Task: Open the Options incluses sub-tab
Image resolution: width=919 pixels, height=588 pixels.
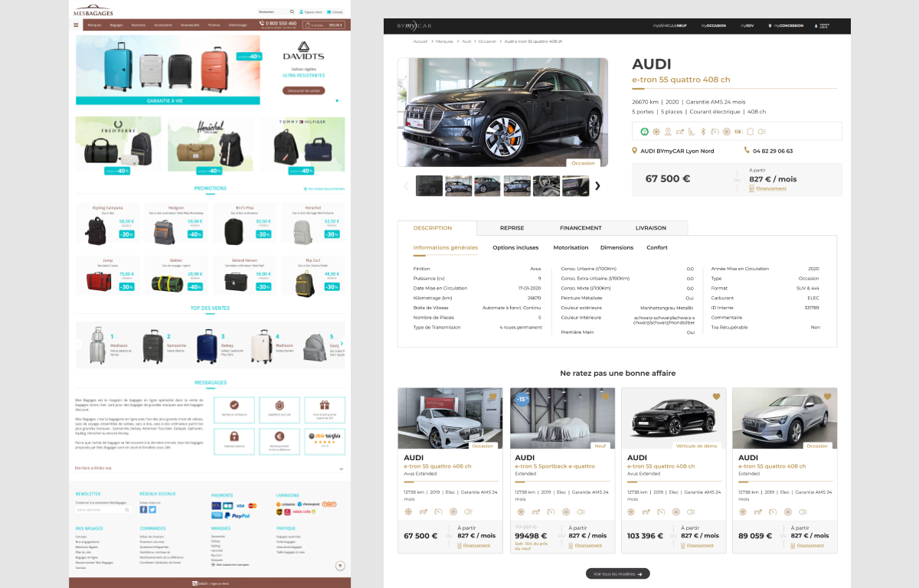Action: coord(515,247)
